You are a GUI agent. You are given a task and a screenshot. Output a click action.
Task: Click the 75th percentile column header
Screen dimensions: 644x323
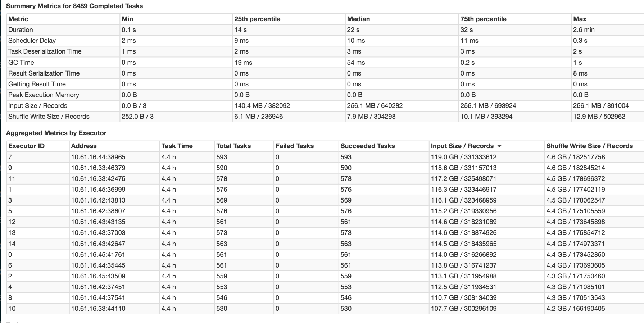[483, 19]
